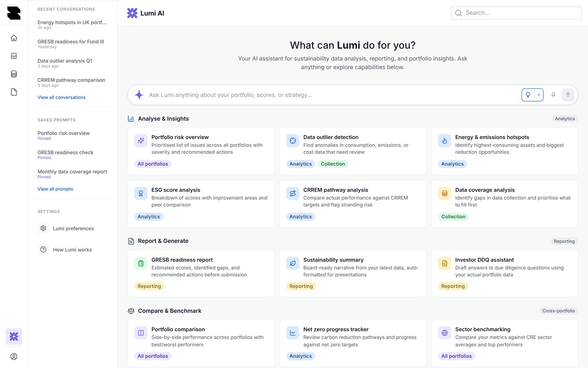Open Energy hotspots in UK portfolio conversation

tap(72, 25)
